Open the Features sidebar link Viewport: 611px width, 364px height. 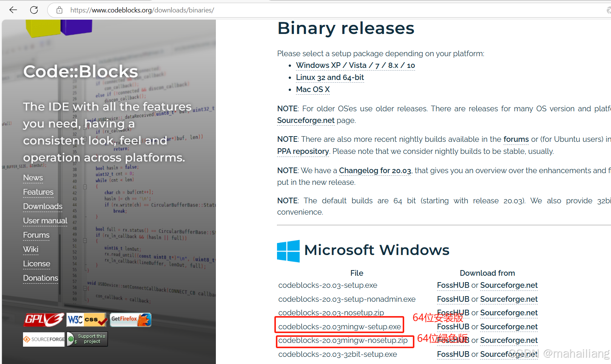pos(38,192)
